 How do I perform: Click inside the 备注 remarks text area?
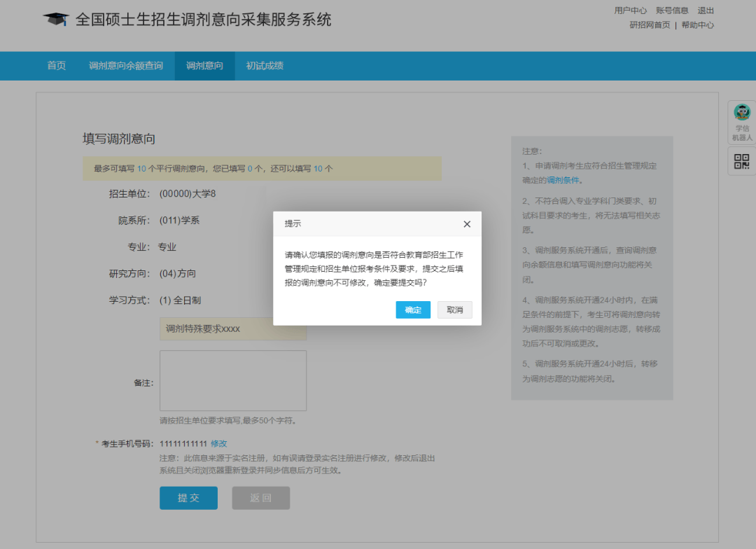[232, 380]
